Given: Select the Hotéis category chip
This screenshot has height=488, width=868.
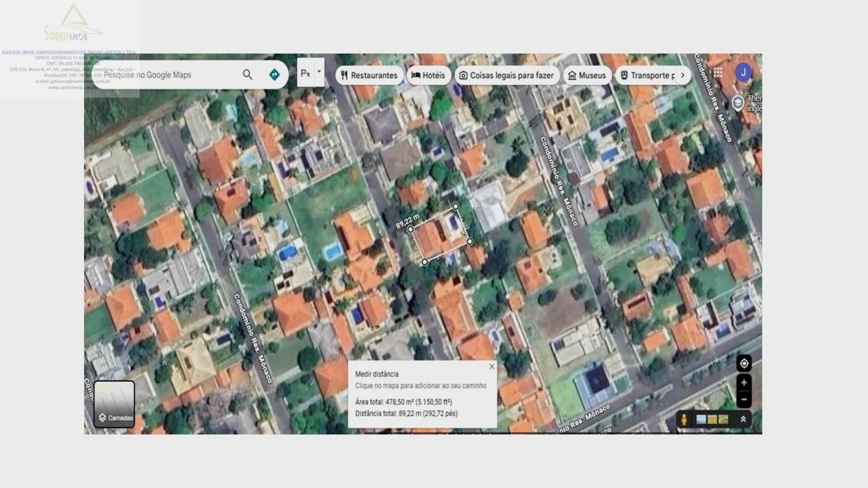Looking at the screenshot, I should pos(429,76).
